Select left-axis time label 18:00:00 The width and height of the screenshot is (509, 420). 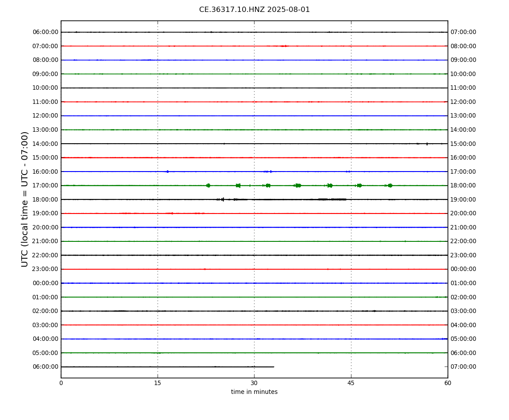tap(46, 199)
